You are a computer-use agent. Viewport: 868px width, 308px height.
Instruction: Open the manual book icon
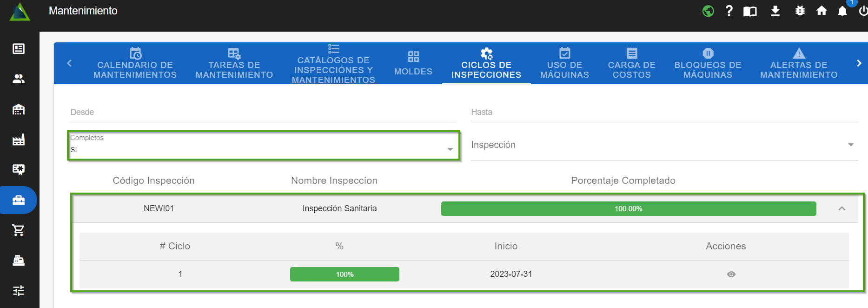coord(750,11)
